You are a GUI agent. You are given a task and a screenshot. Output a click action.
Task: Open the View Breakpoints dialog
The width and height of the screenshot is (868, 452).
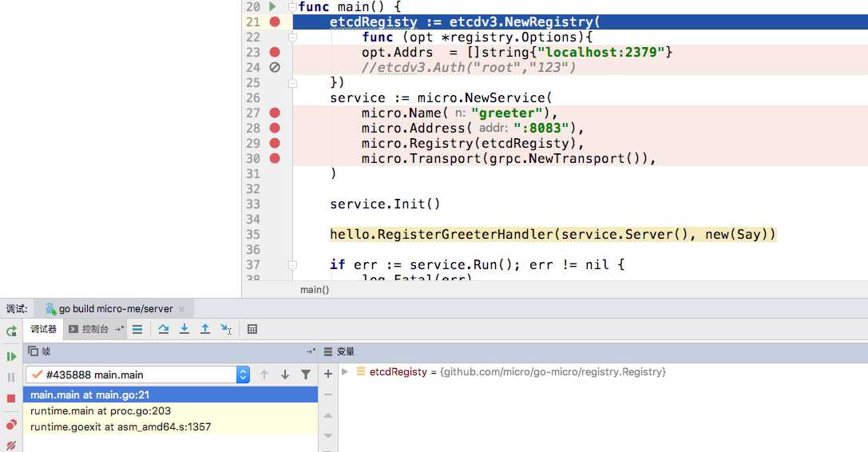(x=11, y=425)
